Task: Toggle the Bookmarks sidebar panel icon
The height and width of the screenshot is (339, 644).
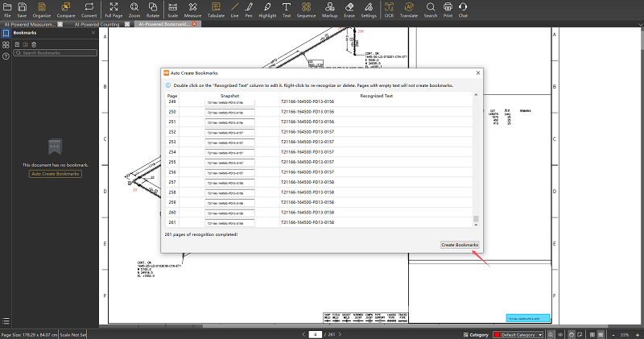Action: (6, 34)
